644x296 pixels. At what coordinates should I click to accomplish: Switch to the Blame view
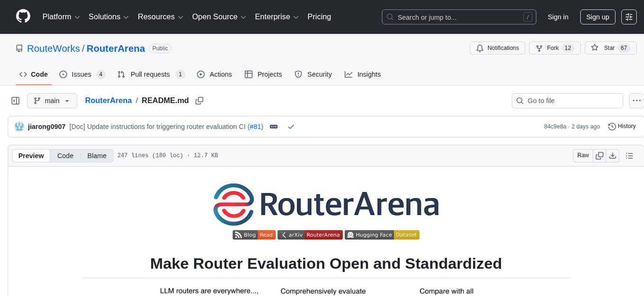pos(97,156)
